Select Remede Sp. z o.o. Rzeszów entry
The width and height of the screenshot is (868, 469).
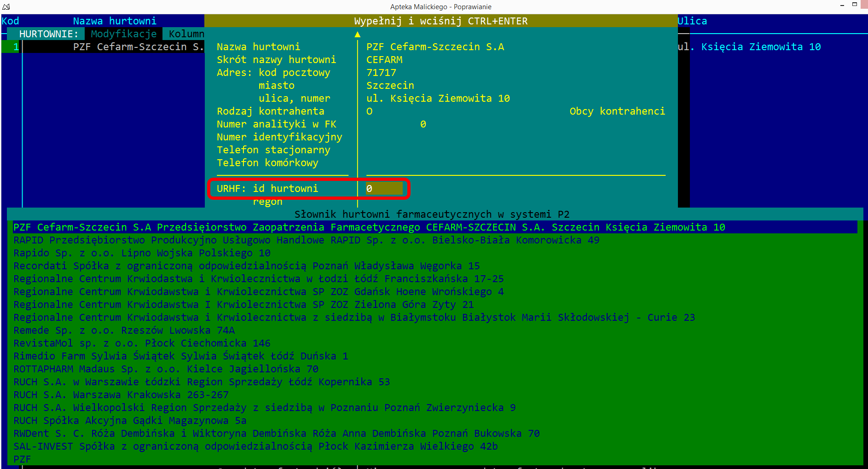[x=124, y=330]
